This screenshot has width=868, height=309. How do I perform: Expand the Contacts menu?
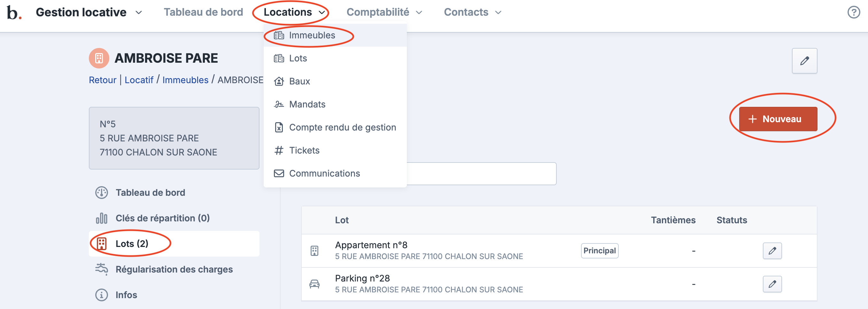pyautogui.click(x=472, y=12)
